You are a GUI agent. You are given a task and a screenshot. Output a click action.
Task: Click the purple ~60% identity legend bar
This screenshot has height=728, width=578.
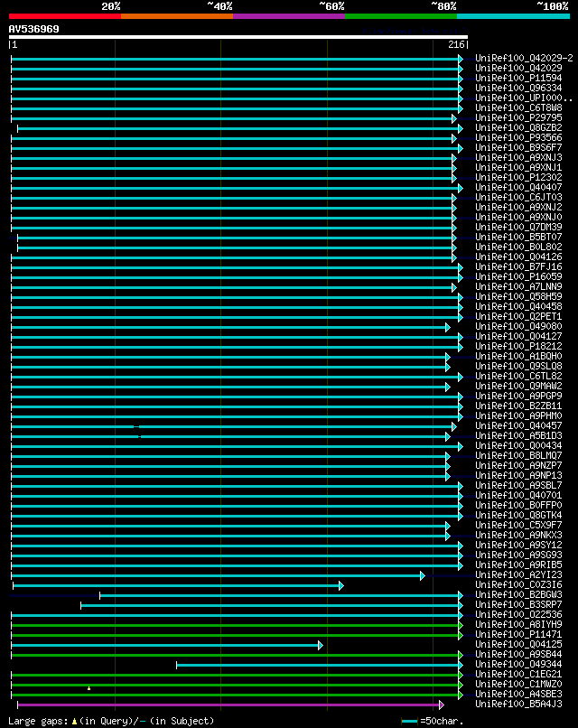289,16
